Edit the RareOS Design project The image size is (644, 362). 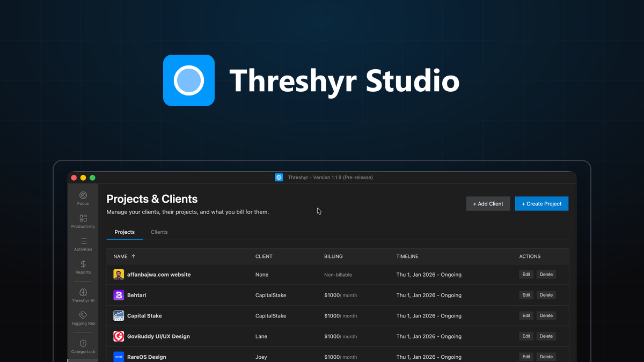pos(526,357)
